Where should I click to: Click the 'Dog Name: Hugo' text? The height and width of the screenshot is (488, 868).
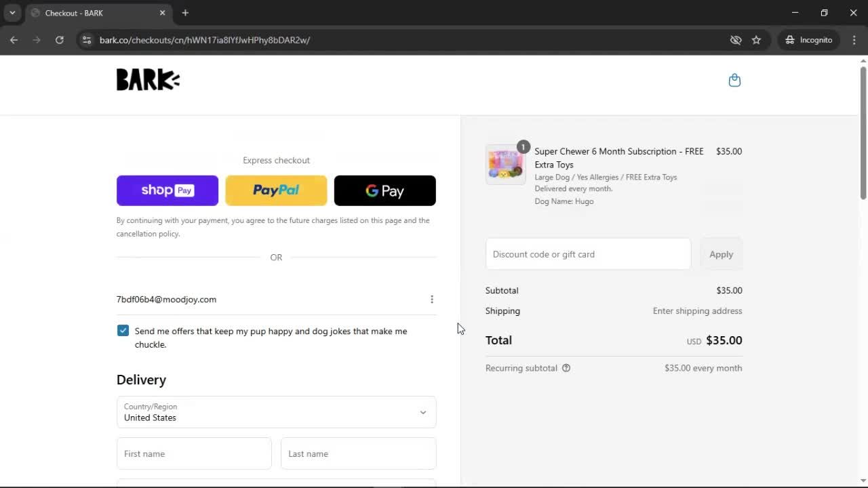click(564, 201)
